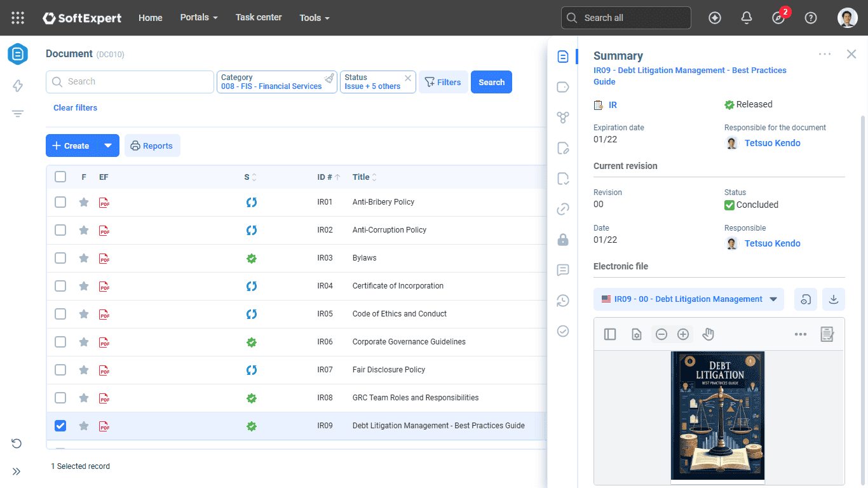Screen dimensions: 868x488
Task: Open the Create button dropdown arrow
Action: point(108,146)
